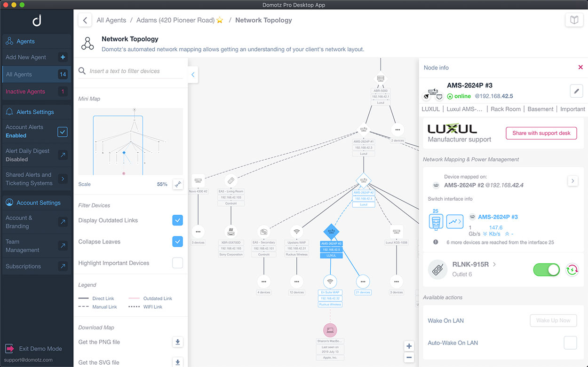Expand the RLNK-915R outlet details

click(494, 265)
